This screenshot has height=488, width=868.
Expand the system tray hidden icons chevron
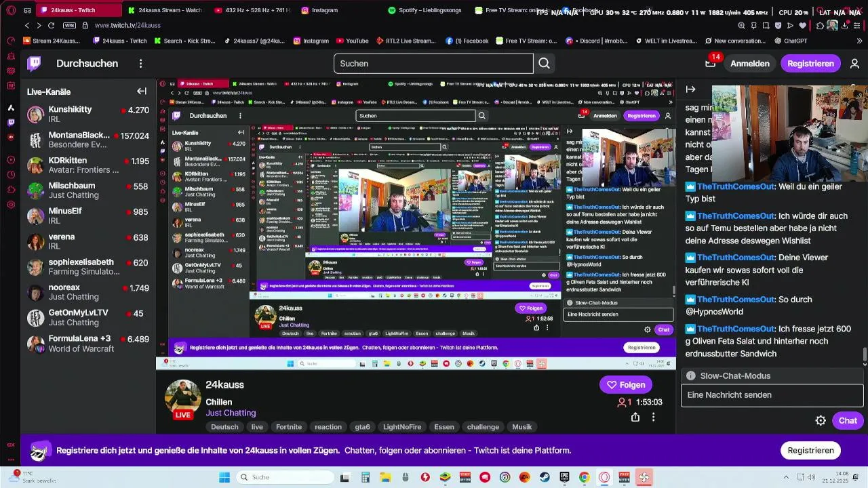tap(786, 477)
